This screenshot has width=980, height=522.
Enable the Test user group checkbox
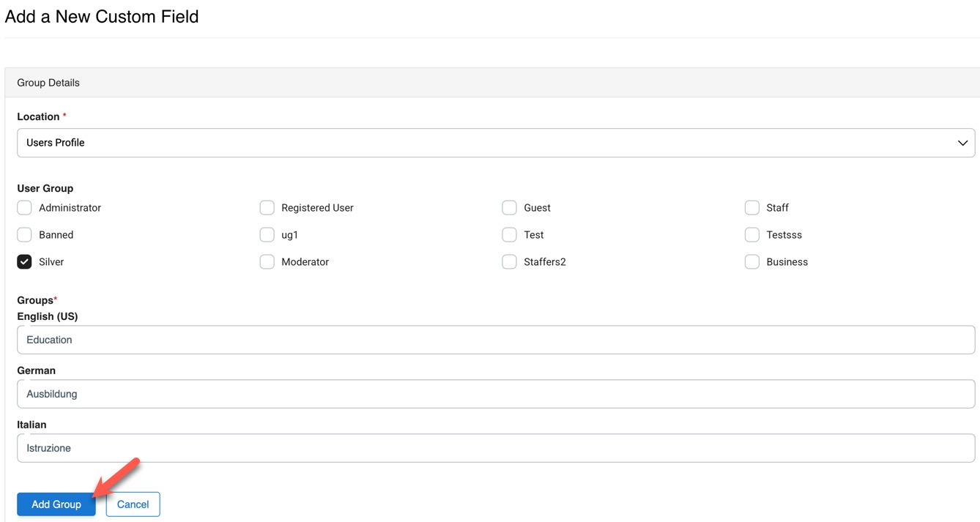click(510, 235)
